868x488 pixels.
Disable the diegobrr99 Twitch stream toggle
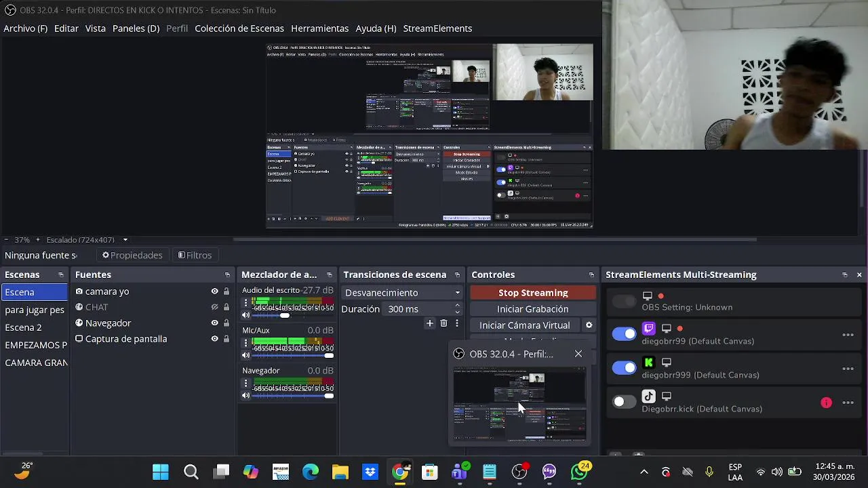point(624,333)
